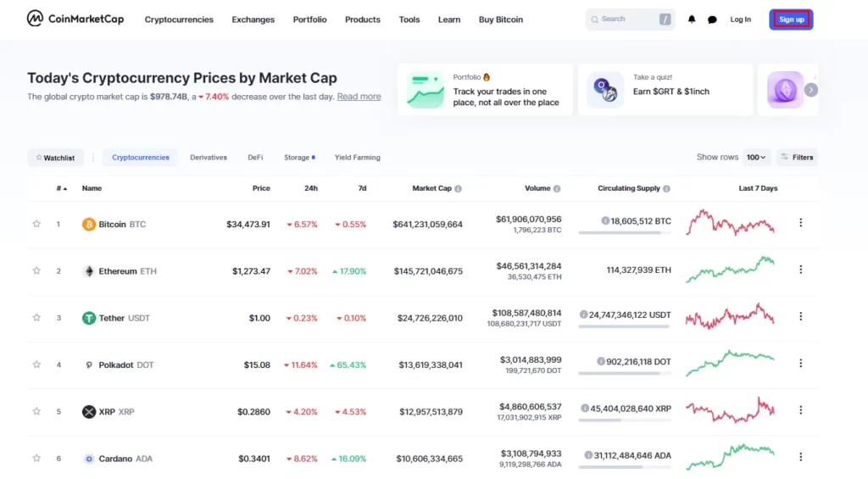The height and width of the screenshot is (479, 868).
Task: Expand the Show rows 100 dropdown
Action: coord(756,157)
